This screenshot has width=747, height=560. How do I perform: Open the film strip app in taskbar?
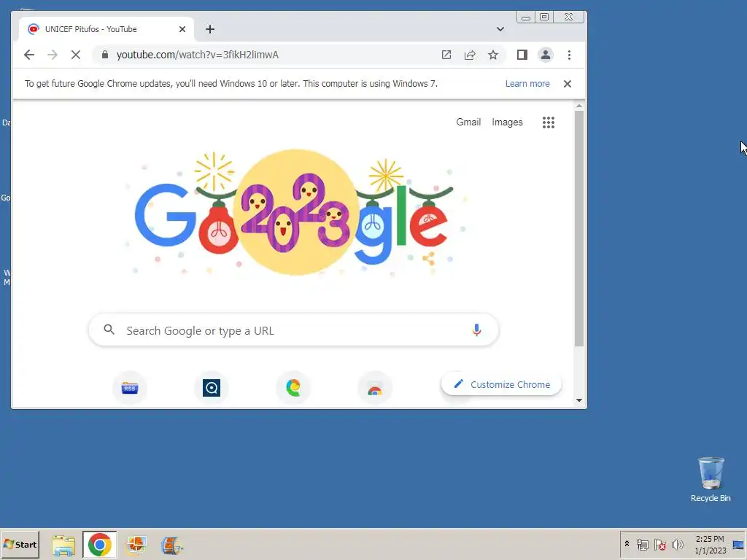coord(172,545)
